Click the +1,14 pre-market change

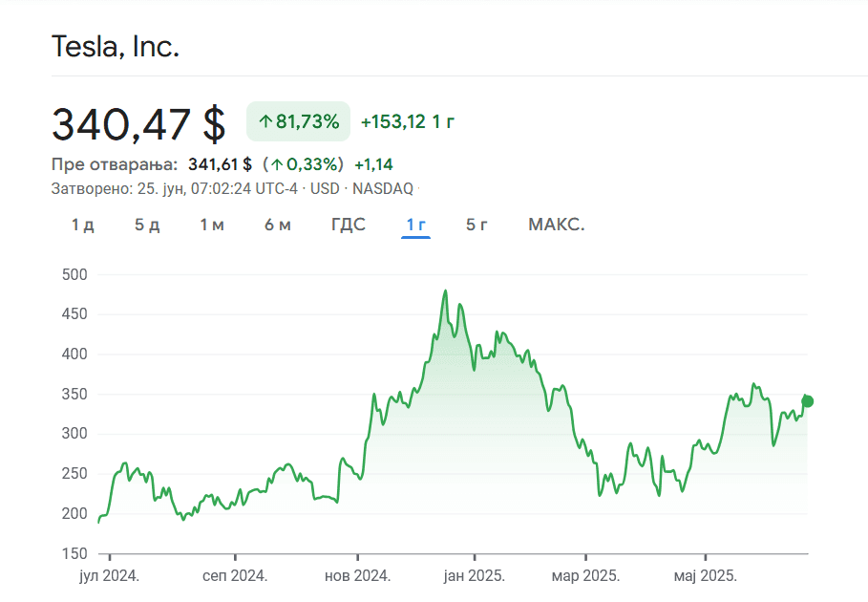click(x=373, y=164)
